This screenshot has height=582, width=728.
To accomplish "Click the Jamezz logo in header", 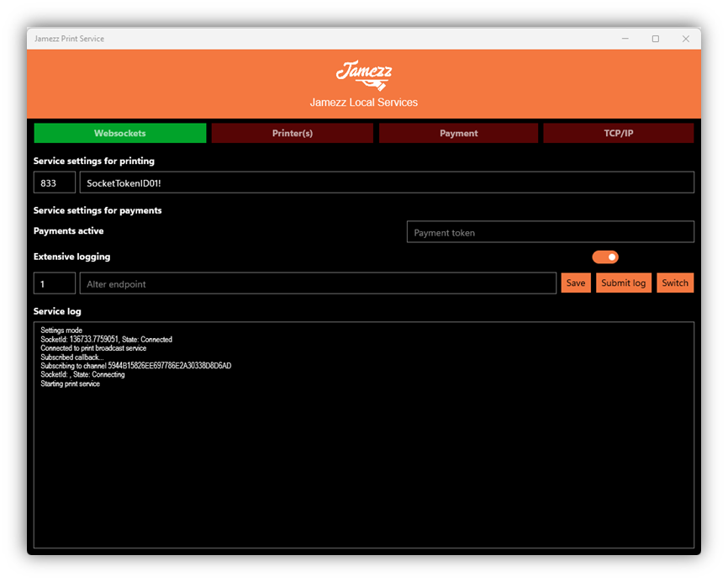I will (x=363, y=75).
